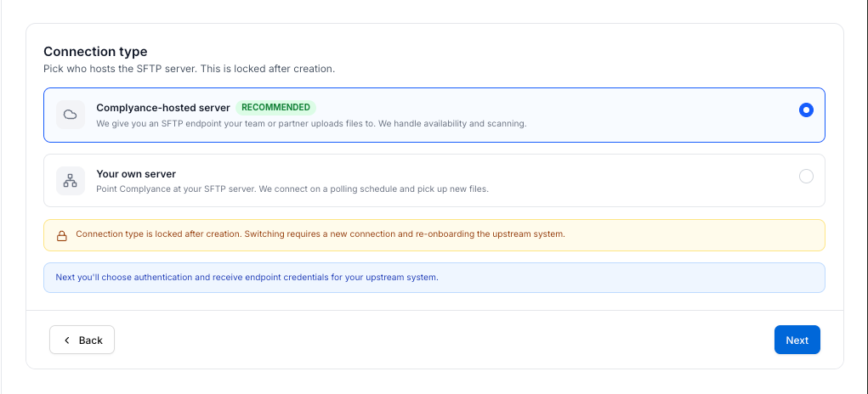
Task: Click the "Your own server" title
Action: 136,173
